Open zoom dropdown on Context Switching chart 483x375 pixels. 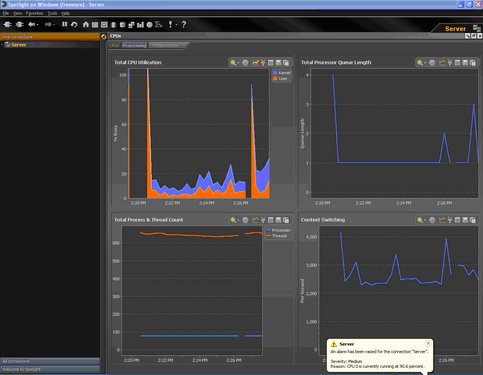425,220
